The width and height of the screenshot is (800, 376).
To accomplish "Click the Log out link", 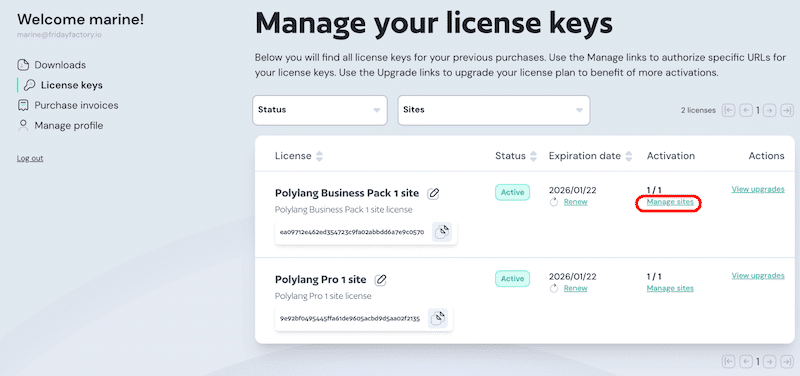I will tap(30, 158).
